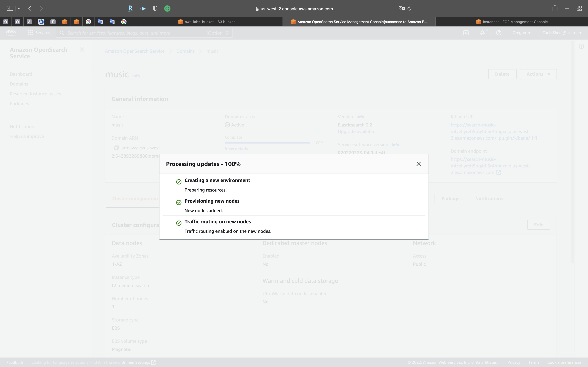Click the Safari sidebar toggle icon
Image resolution: width=588 pixels, height=367 pixels.
[10, 9]
